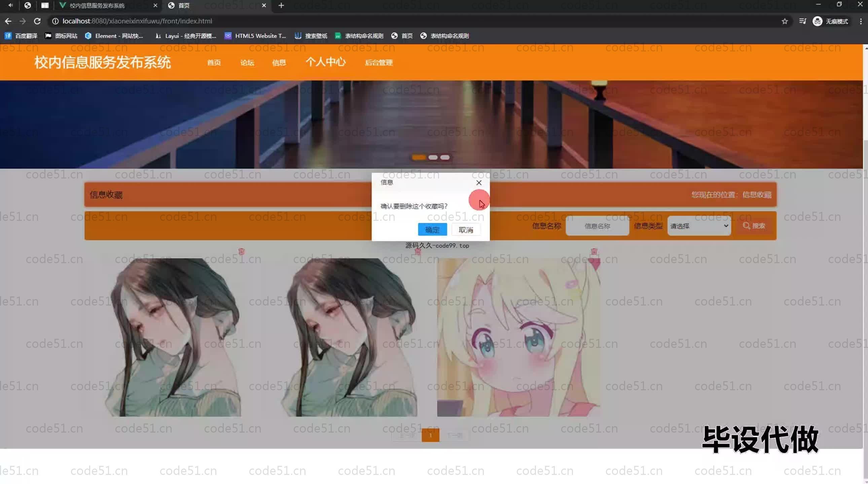
Task: Click the 无痕模式 incognito indicator
Action: point(830,21)
